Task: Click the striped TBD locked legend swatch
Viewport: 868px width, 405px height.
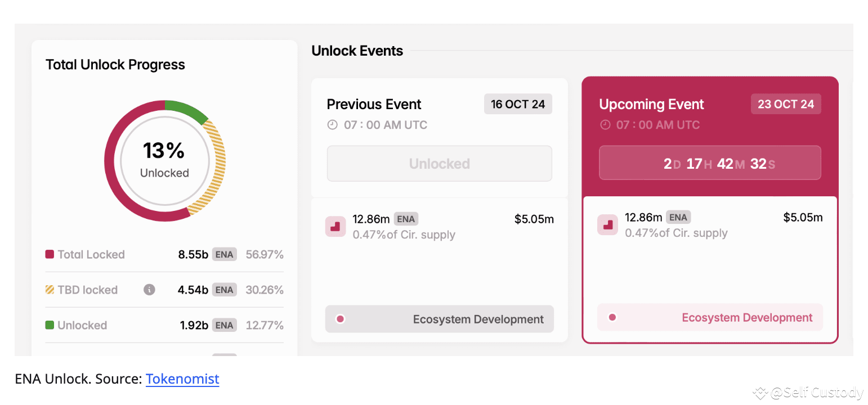Action: (x=50, y=290)
